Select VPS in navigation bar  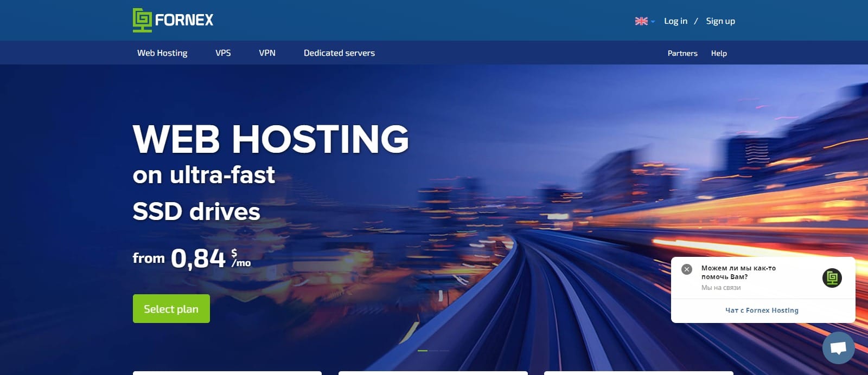(223, 53)
